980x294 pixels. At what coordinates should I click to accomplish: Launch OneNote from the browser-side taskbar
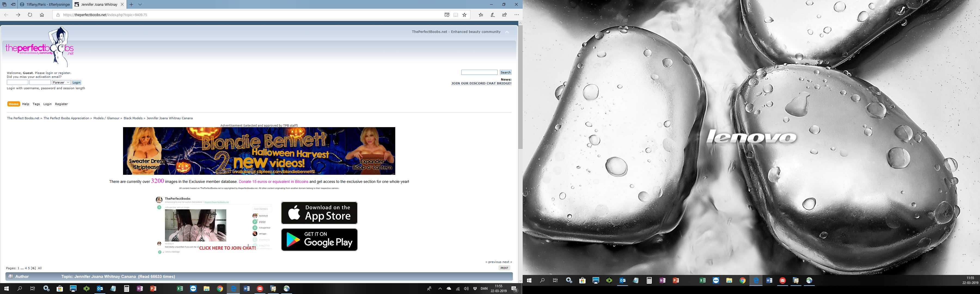click(x=140, y=289)
